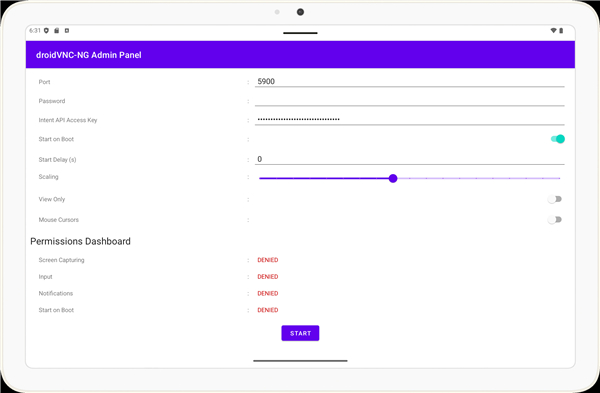Focus the empty Password field
This screenshot has width=600, height=393.
point(409,101)
